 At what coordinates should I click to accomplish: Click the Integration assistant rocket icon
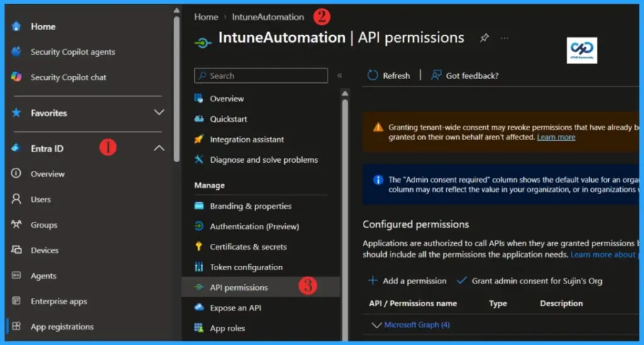199,139
